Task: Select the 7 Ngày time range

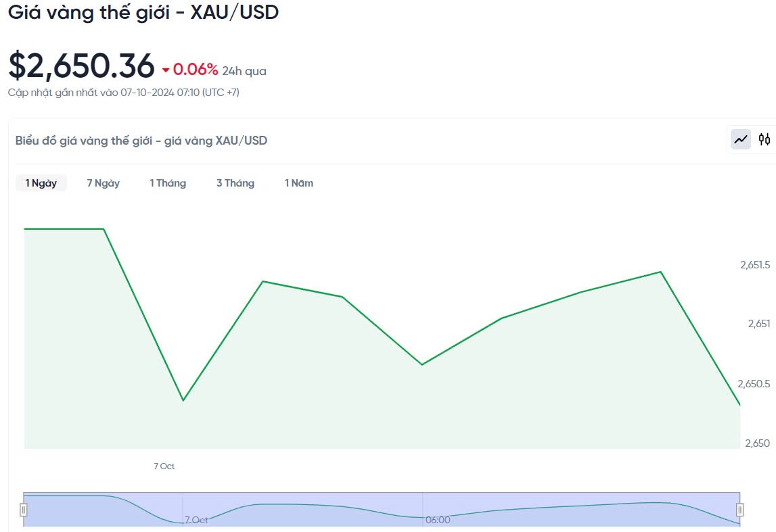Action: [x=104, y=183]
